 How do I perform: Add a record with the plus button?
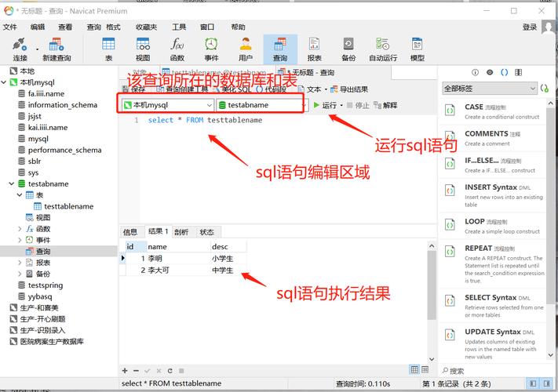click(x=125, y=371)
